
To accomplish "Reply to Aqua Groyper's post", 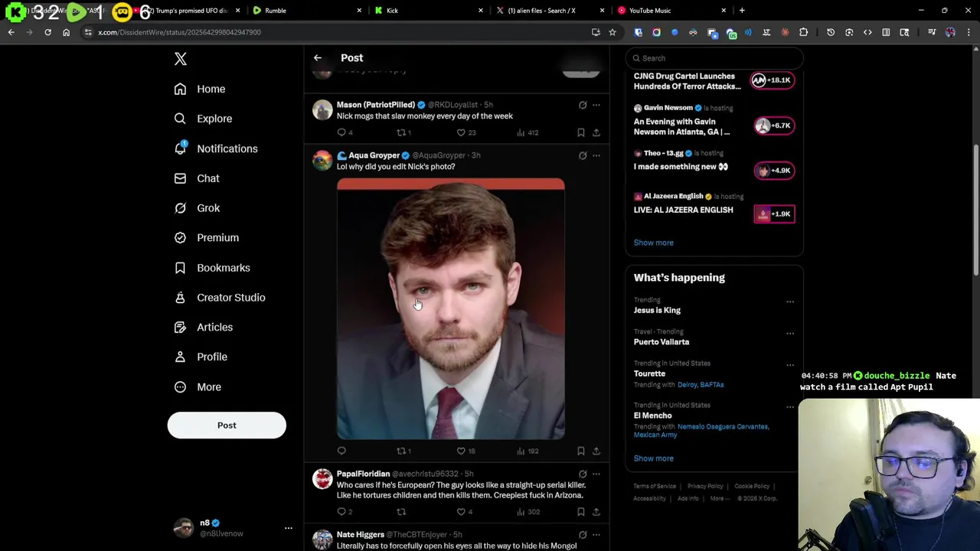I will [x=341, y=451].
